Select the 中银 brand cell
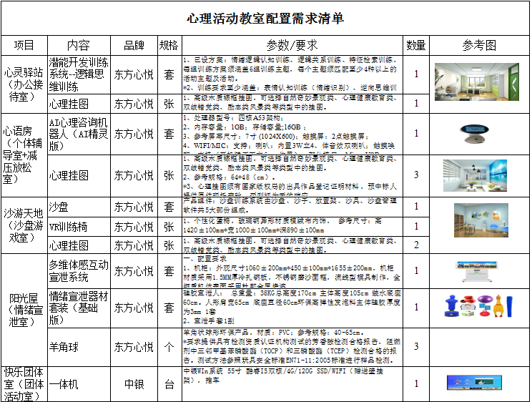Image resolution: width=532 pixels, height=402 pixels. pyautogui.click(x=134, y=384)
